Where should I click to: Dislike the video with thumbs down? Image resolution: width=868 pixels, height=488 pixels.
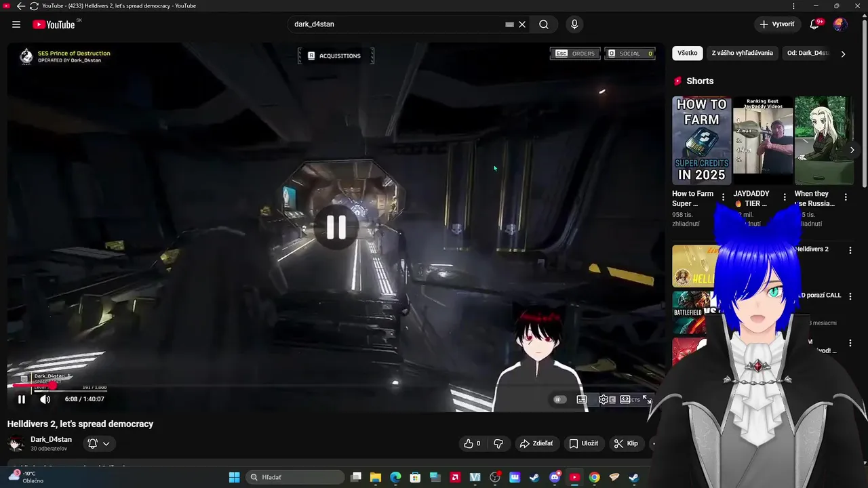click(x=498, y=443)
